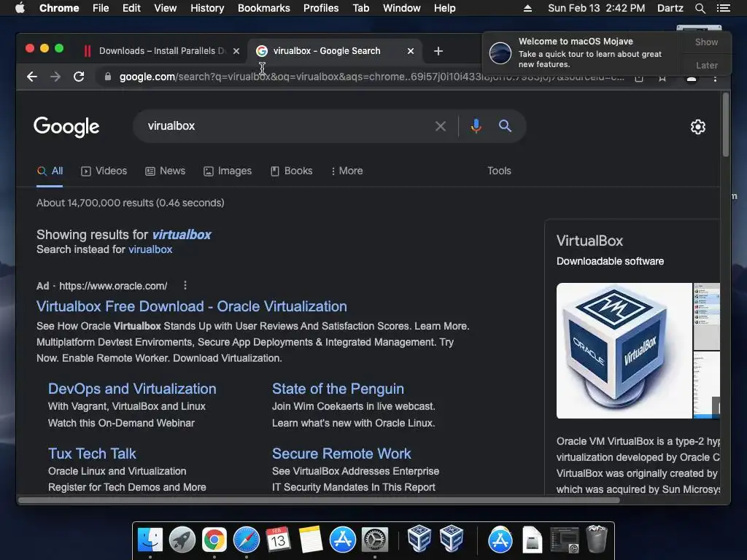
Task: Click the padlock site info icon
Action: (x=108, y=77)
